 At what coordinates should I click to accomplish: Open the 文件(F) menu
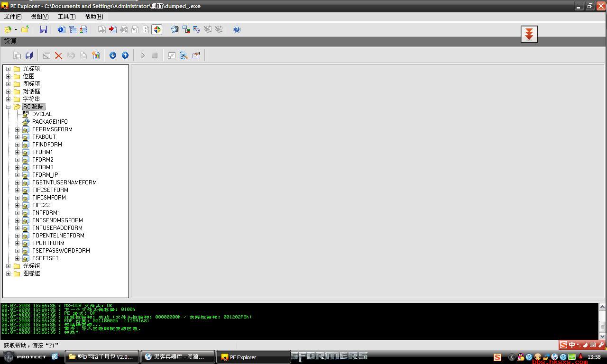pos(13,17)
